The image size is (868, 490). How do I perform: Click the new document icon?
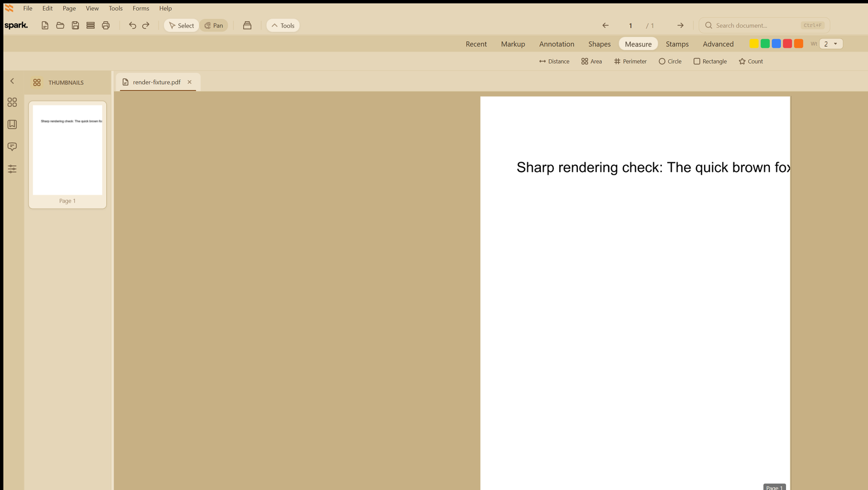45,26
